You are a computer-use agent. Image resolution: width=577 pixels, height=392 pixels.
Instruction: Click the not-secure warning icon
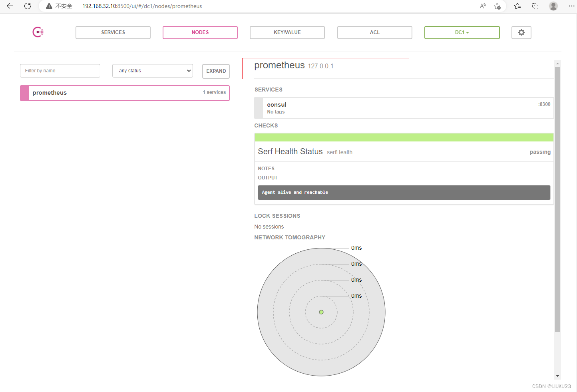coord(49,6)
